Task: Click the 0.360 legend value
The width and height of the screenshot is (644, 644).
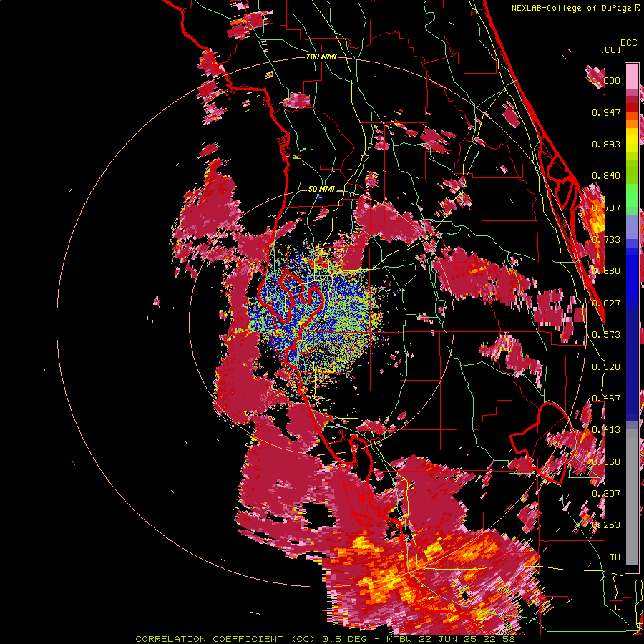Action: tap(606, 462)
